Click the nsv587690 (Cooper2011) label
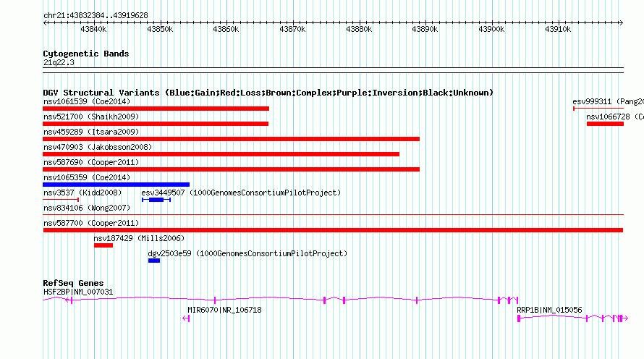The image size is (644, 359). click(91, 162)
